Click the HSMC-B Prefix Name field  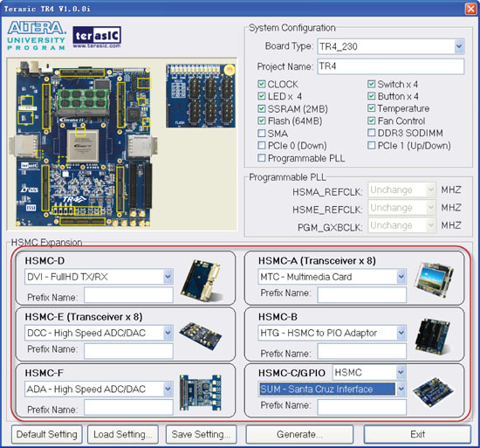click(x=362, y=351)
